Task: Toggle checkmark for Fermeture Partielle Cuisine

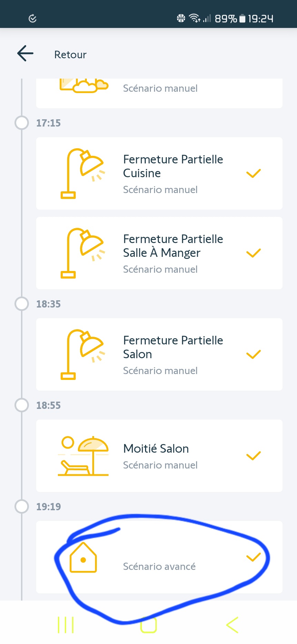Action: click(x=254, y=173)
